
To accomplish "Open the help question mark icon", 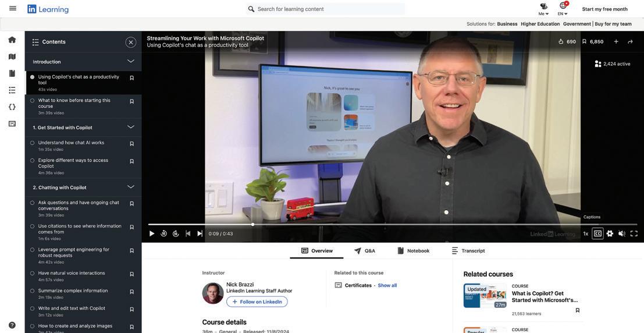I will pyautogui.click(x=12, y=325).
